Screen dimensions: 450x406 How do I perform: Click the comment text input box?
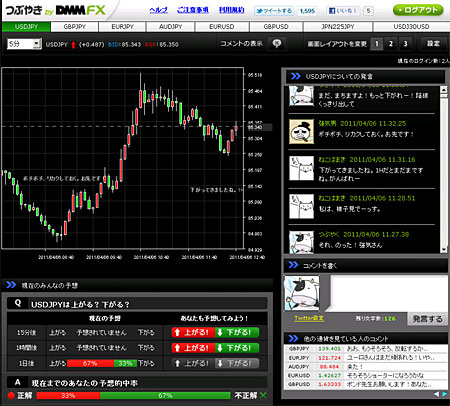(x=389, y=293)
